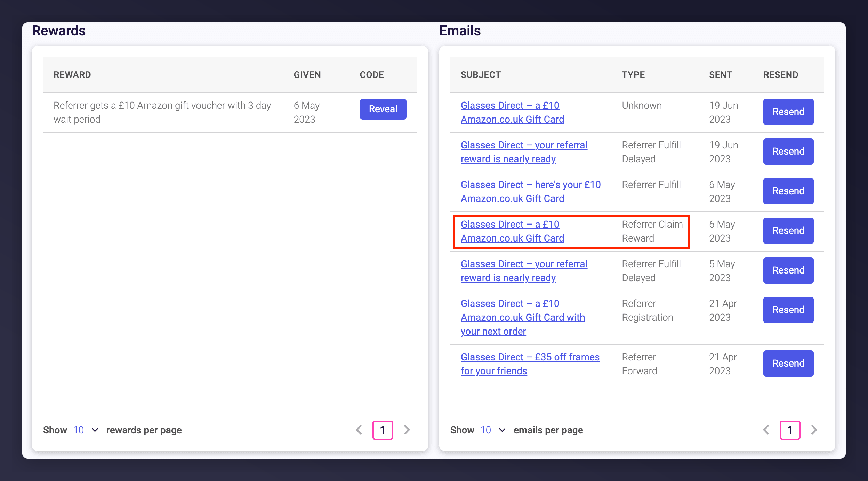The width and height of the screenshot is (868, 481).
Task: Click the Referrer Registration type cell
Action: tap(647, 310)
